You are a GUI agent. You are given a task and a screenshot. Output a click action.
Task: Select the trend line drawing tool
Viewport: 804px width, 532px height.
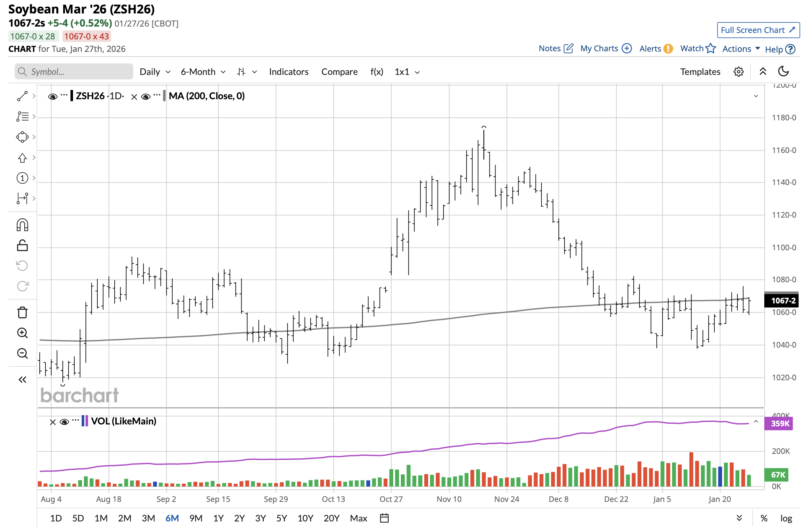click(x=22, y=96)
